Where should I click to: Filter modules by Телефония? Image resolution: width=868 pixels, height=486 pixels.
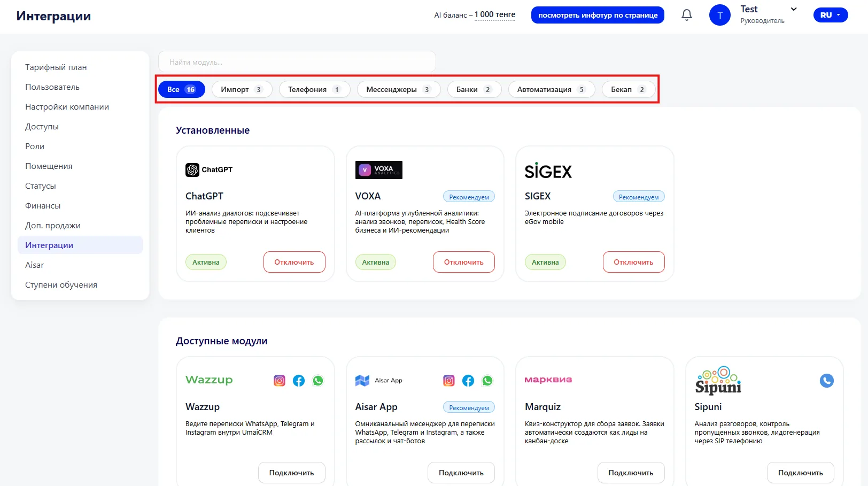pyautogui.click(x=315, y=89)
